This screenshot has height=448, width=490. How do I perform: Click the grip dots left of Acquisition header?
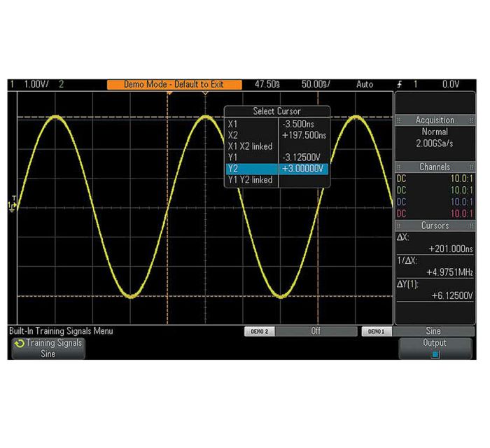398,120
